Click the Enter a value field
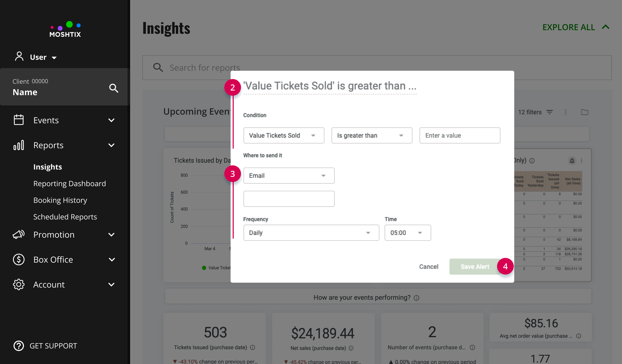 point(460,135)
